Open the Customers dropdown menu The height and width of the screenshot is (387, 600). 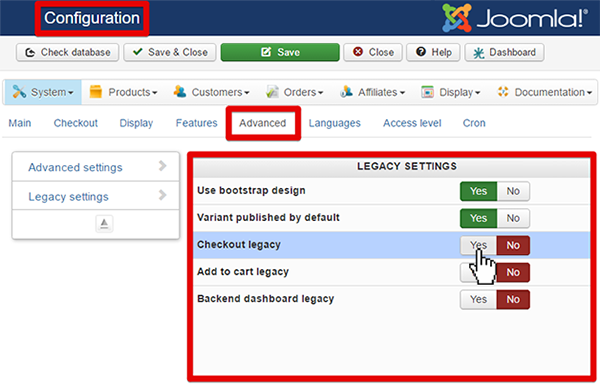click(x=211, y=92)
